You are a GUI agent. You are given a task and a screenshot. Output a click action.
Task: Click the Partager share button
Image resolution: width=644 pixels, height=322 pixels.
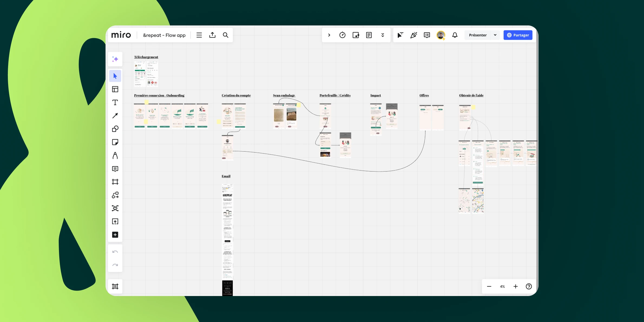tap(518, 35)
